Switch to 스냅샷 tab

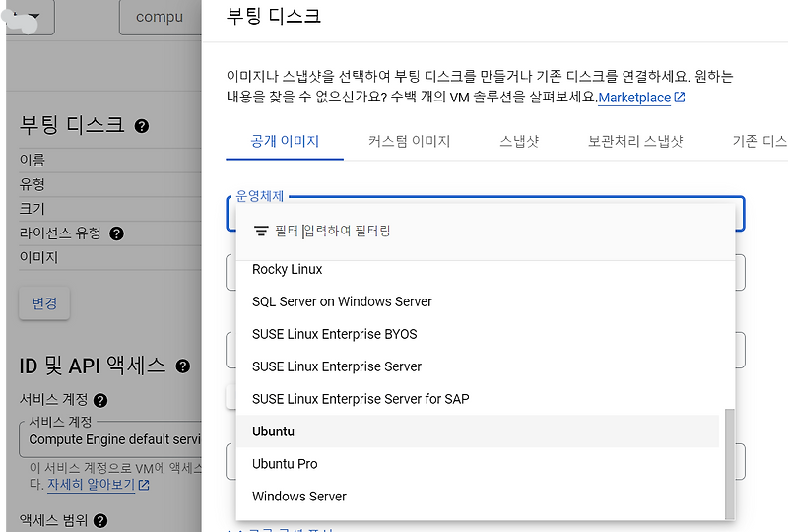click(519, 141)
